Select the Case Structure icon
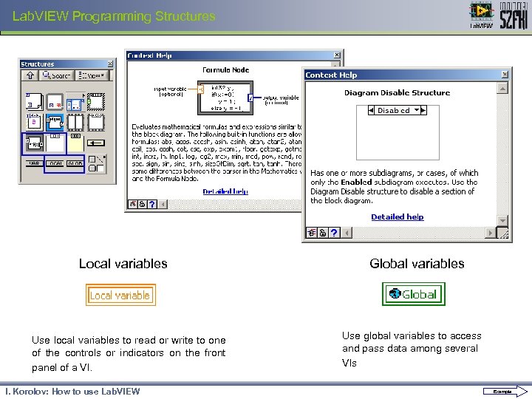This screenshot has height=399, width=532. [x=96, y=101]
